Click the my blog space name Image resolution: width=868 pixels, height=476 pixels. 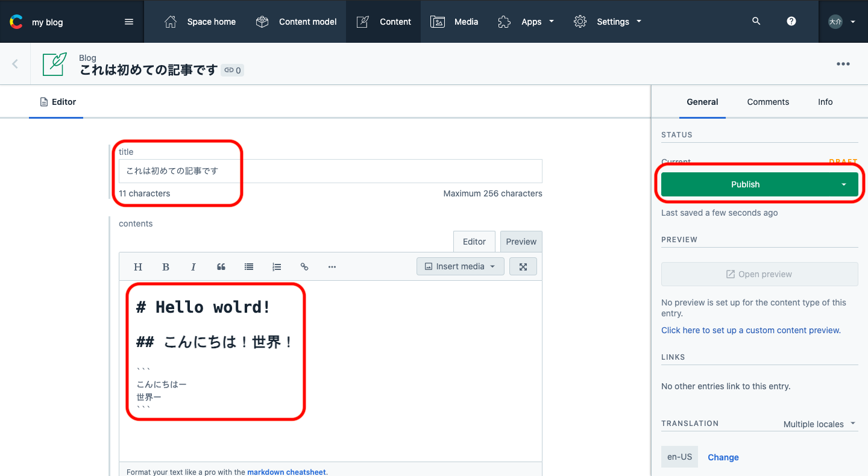pos(48,22)
